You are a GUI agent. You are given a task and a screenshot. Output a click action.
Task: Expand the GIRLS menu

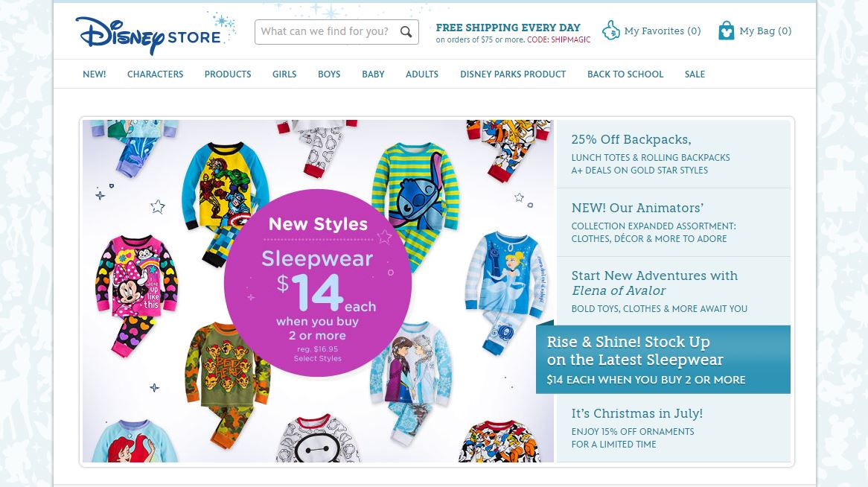(x=284, y=74)
